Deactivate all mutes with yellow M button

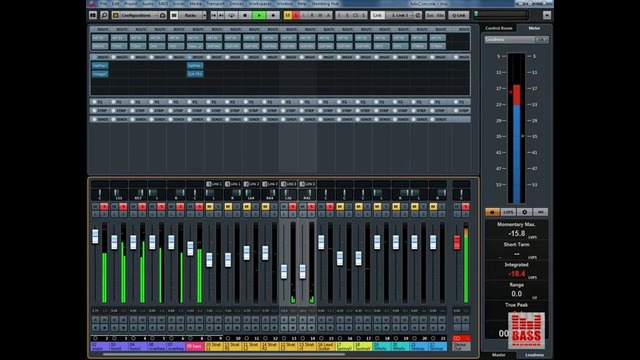point(288,15)
